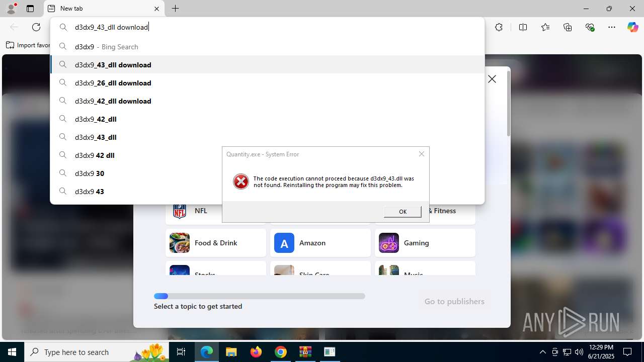The width and height of the screenshot is (644, 362).
Task: Click the Gaming controller icon
Action: coord(389,243)
